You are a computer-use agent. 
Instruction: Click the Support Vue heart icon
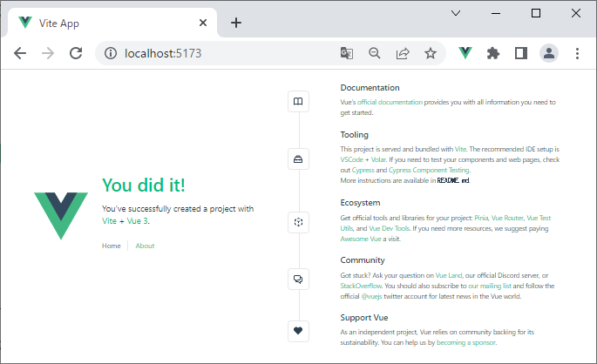tap(298, 331)
